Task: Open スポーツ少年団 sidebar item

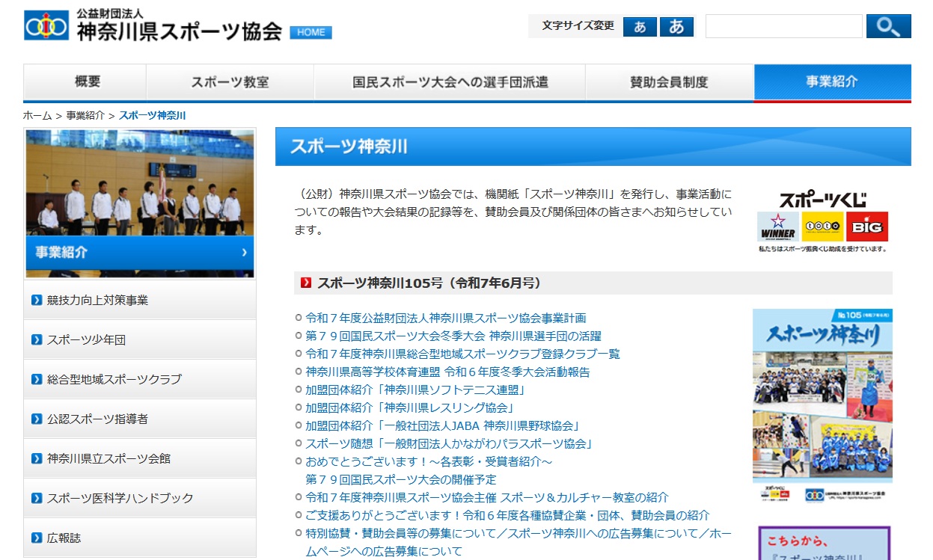Action: [x=86, y=339]
